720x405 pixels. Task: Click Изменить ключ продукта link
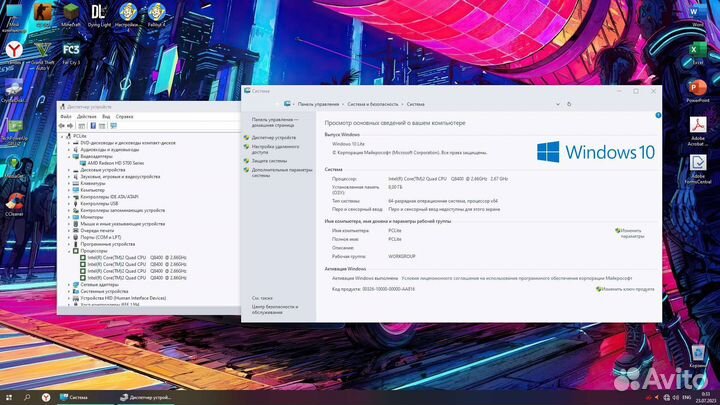click(628, 289)
